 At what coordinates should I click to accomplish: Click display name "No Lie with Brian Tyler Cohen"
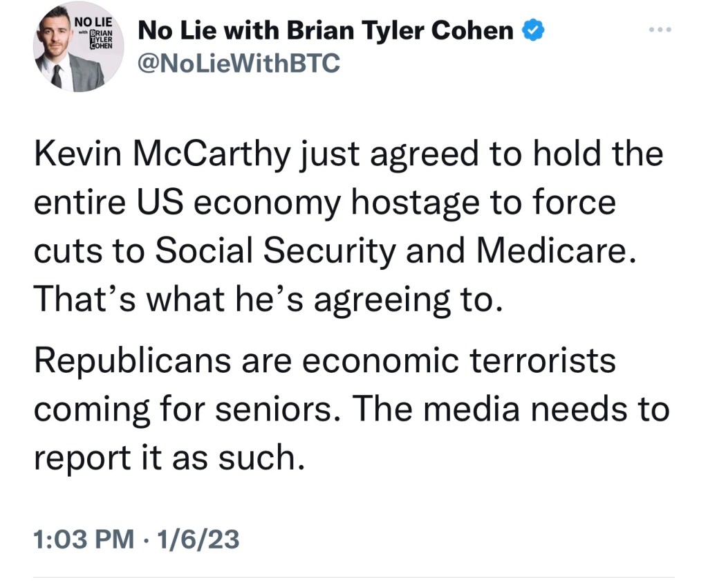pyautogui.click(x=326, y=31)
